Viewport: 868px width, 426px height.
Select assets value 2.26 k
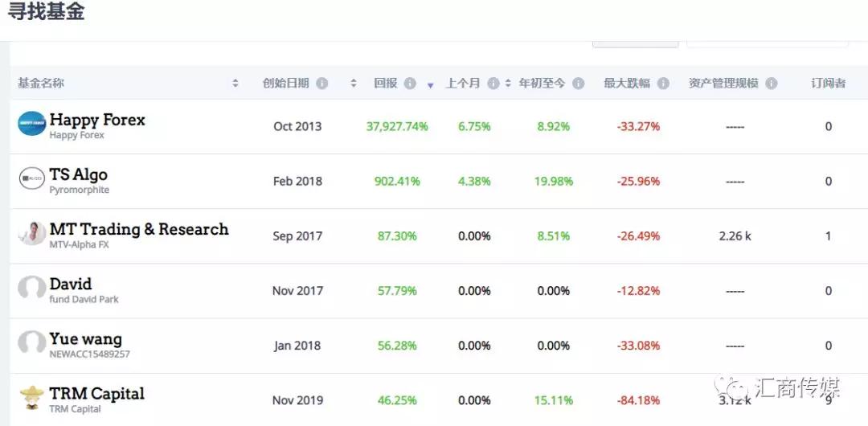(x=735, y=236)
